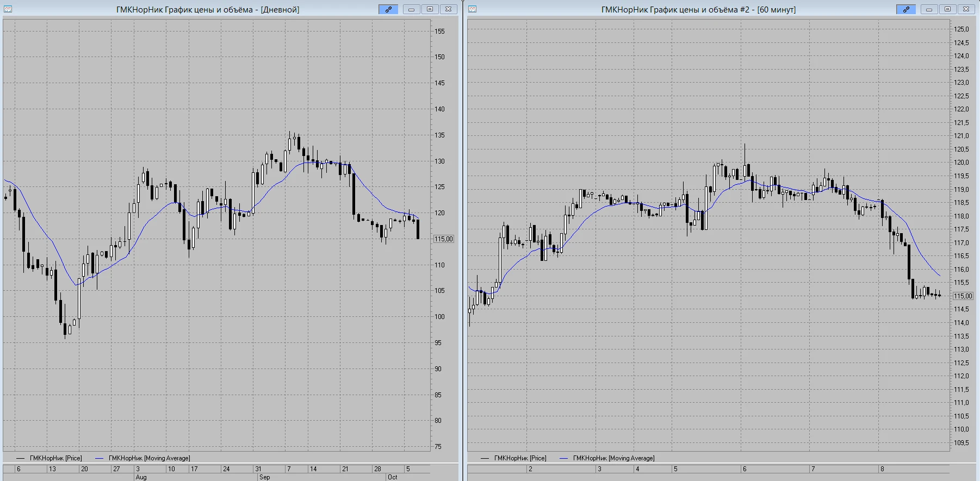Viewport: 980px width, 481px height.
Task: Click the date 31 on the daily time axis
Action: (258, 469)
